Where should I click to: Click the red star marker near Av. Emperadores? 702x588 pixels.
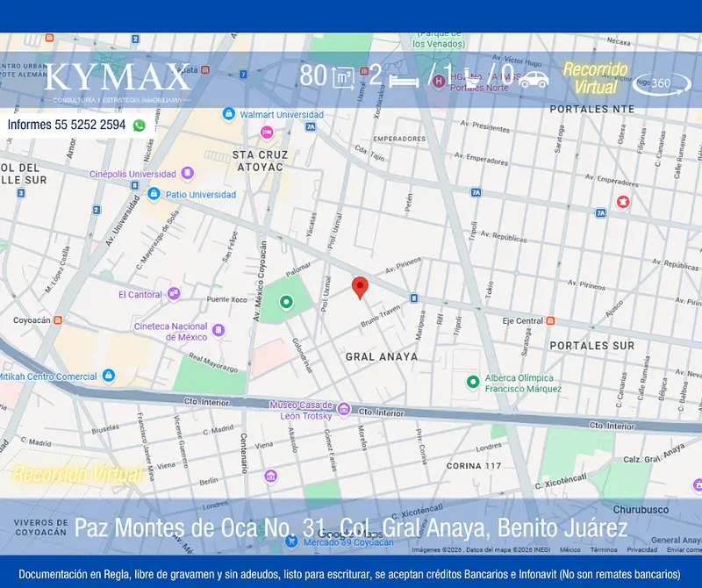click(623, 202)
